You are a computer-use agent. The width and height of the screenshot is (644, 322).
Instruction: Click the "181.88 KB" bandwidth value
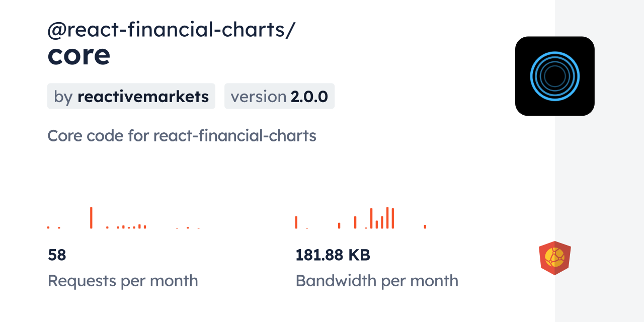coord(333,255)
